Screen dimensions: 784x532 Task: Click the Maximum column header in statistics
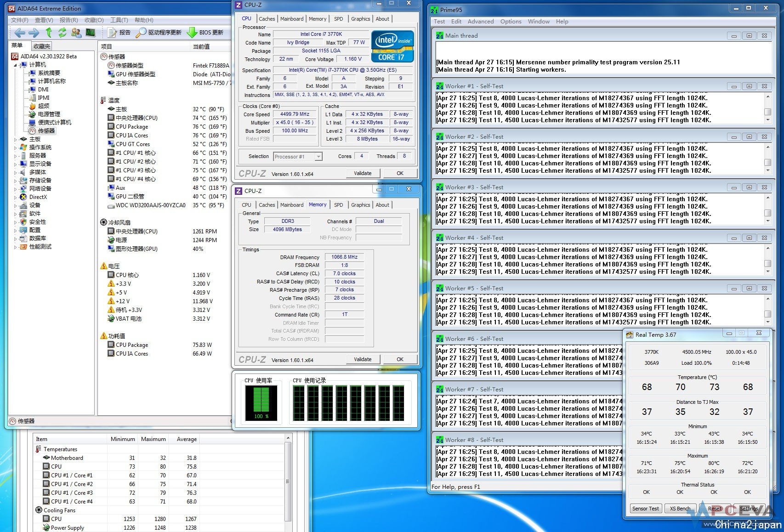coord(153,439)
